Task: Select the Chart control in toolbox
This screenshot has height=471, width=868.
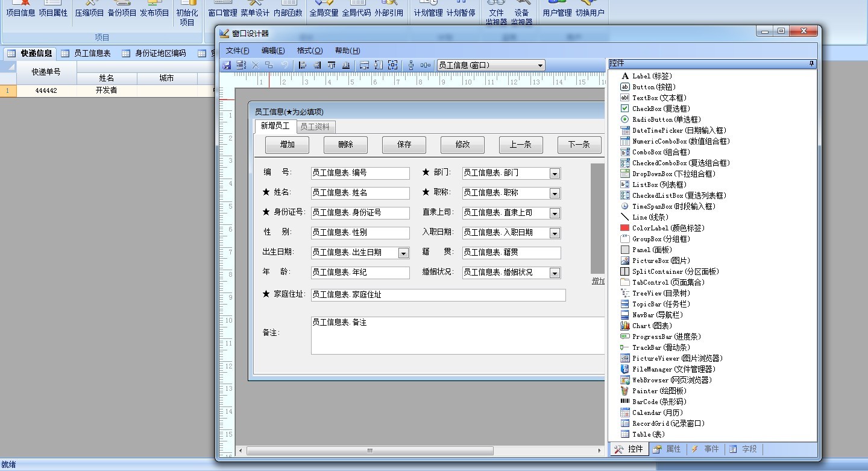Action: click(652, 326)
